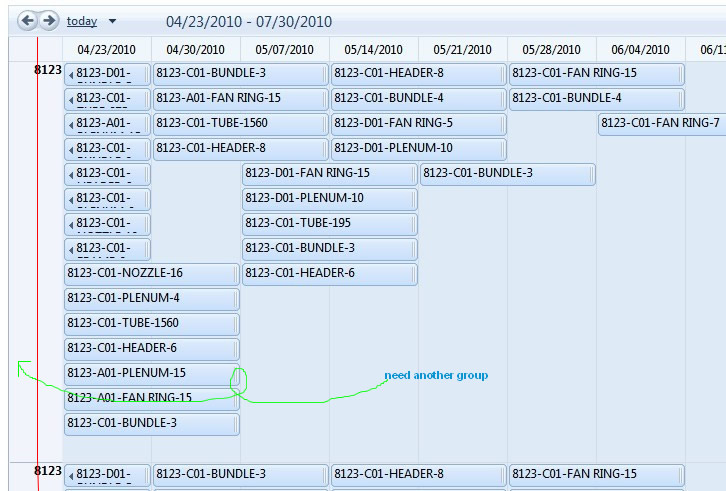Select the 8123-C01-PLENUM-4 appointment
Screen dimensions: 726x491
152,299
